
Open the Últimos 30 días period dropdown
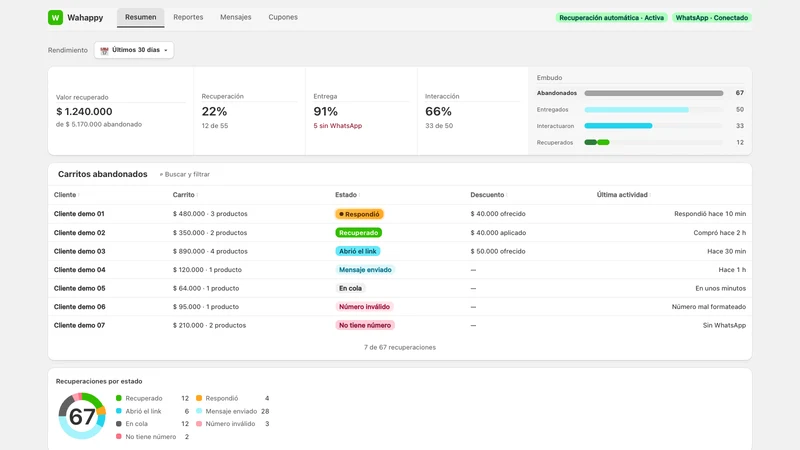point(134,50)
